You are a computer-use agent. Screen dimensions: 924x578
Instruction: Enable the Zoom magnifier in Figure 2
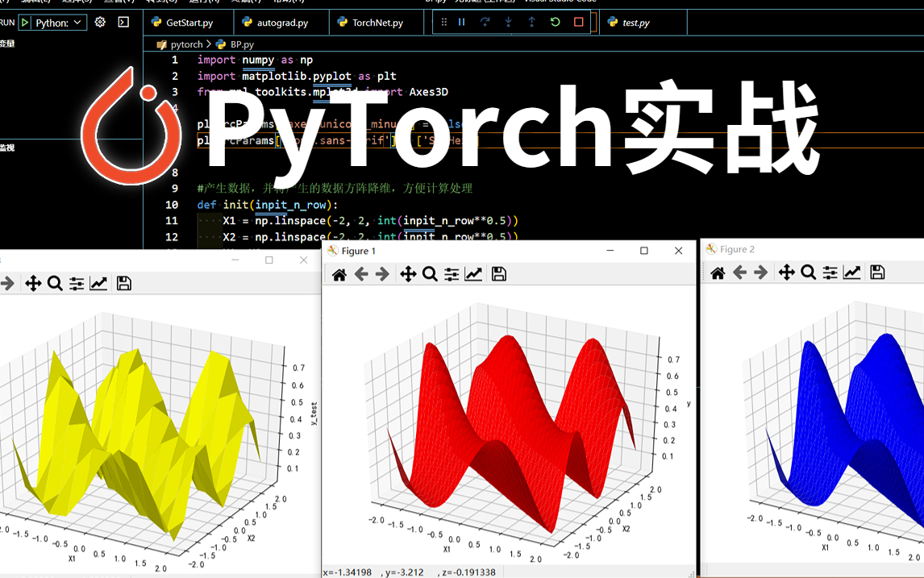(x=809, y=272)
